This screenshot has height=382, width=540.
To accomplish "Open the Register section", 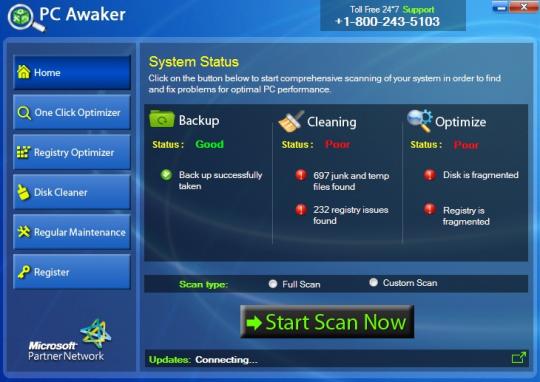I will (x=72, y=272).
